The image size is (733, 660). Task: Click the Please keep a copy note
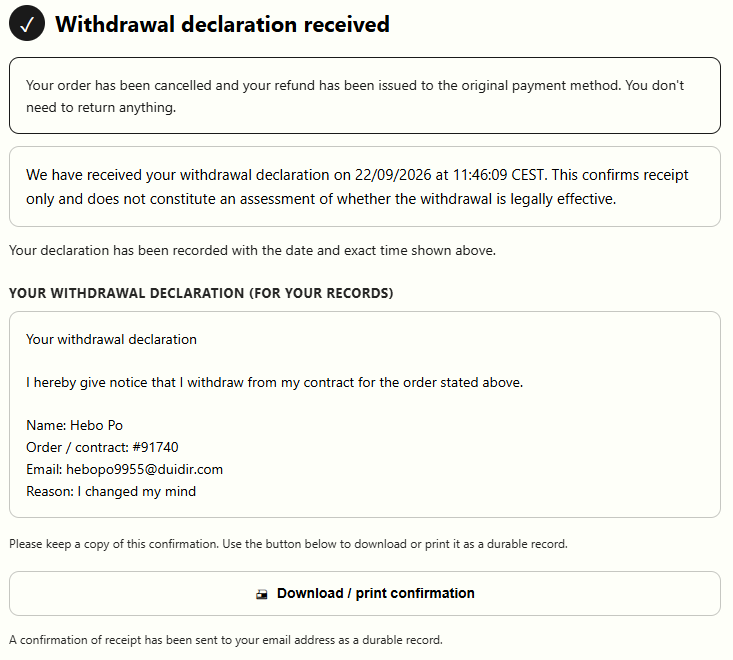(x=288, y=544)
